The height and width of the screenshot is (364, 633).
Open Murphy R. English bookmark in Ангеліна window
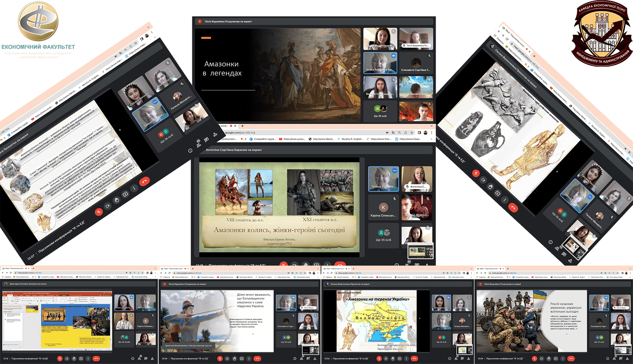pyautogui.click(x=351, y=139)
